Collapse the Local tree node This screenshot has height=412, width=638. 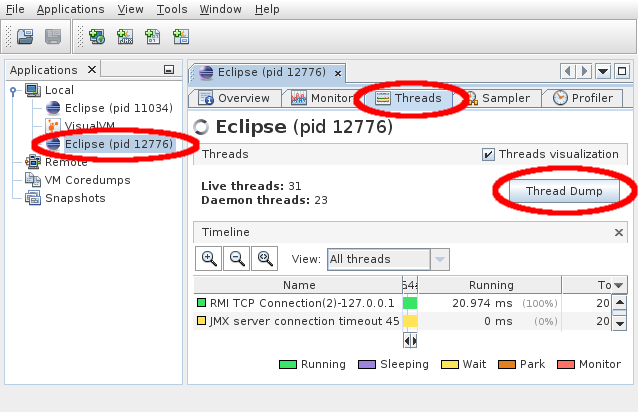pyautogui.click(x=13, y=90)
